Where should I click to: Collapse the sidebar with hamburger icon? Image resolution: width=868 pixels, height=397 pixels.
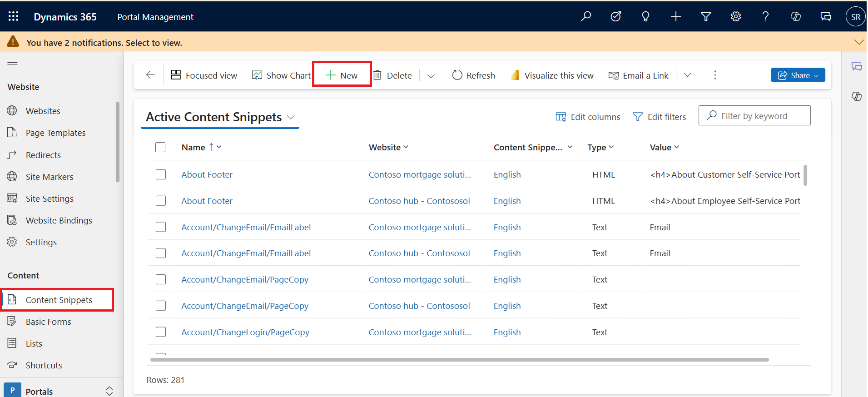(x=13, y=65)
